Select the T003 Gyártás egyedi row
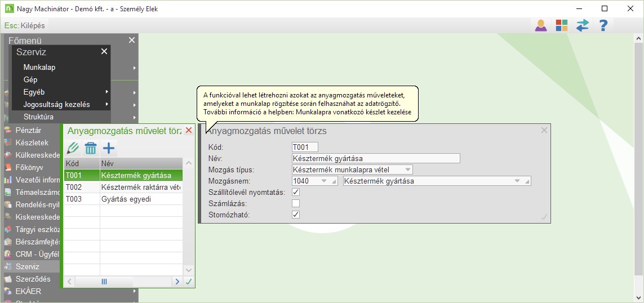644x303 pixels. [x=123, y=199]
